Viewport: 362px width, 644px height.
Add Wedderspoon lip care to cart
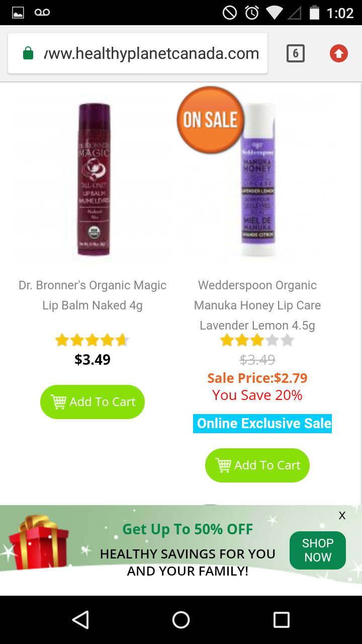tap(257, 465)
